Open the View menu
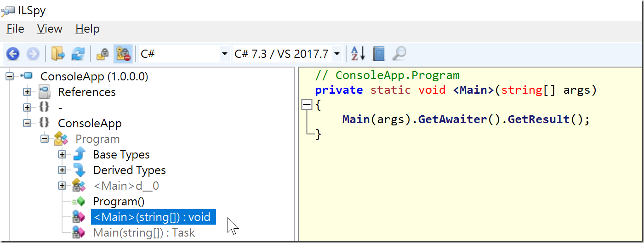The width and height of the screenshot is (644, 243). tap(50, 29)
